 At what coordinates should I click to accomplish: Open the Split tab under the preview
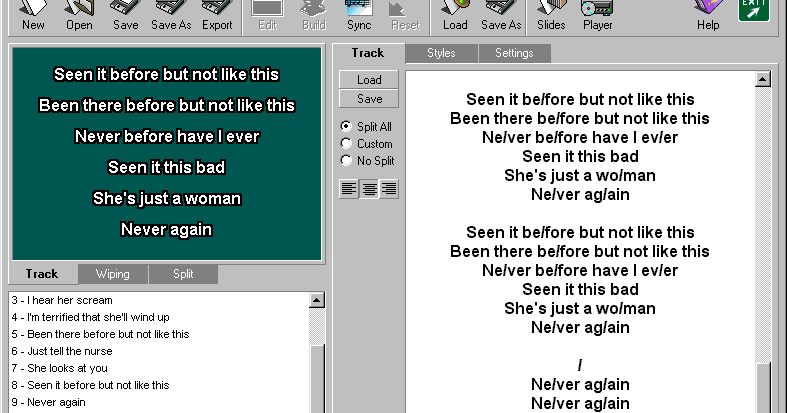(183, 274)
